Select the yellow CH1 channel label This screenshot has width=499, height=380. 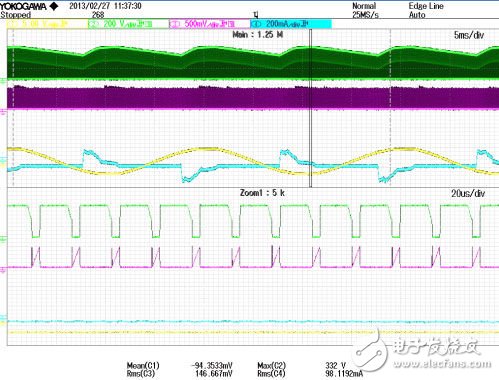(x=46, y=24)
